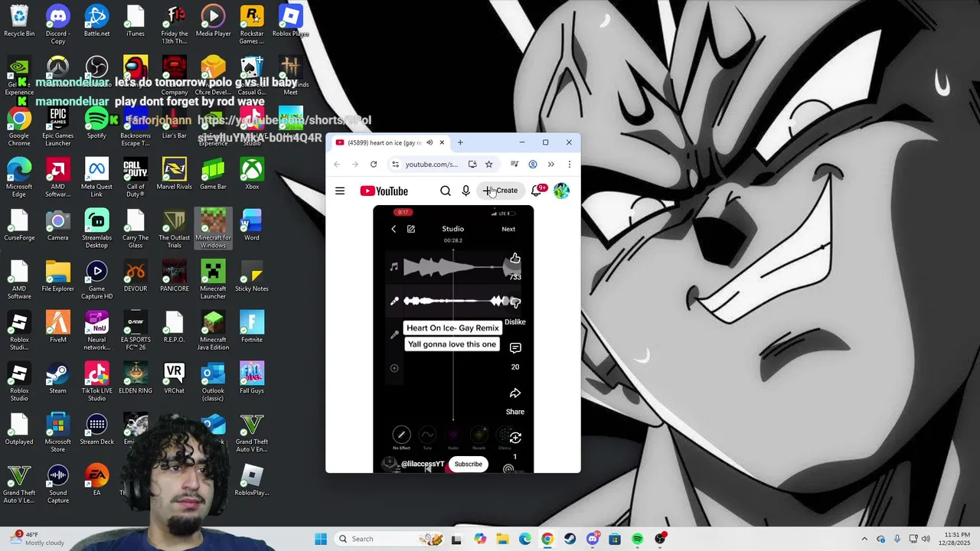This screenshot has height=551, width=980.
Task: Click the Remix icon on the Short
Action: (515, 438)
